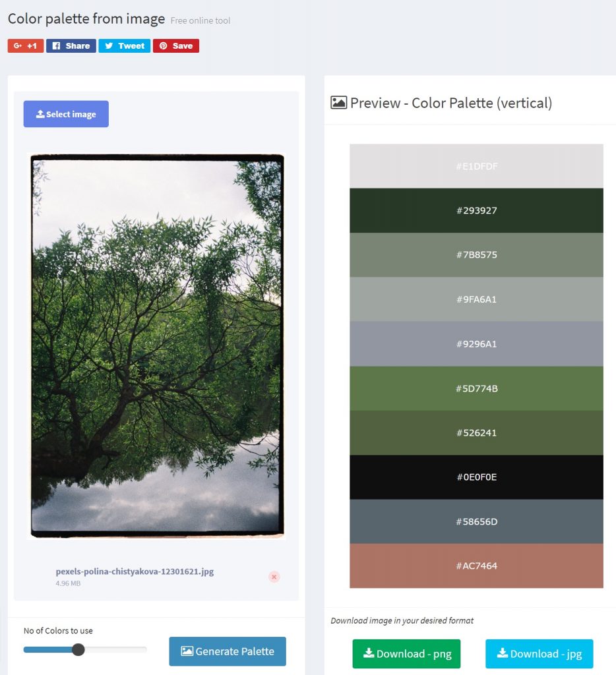The width and height of the screenshot is (616, 675).
Task: Select the #5D774B green swatch
Action: tap(476, 388)
